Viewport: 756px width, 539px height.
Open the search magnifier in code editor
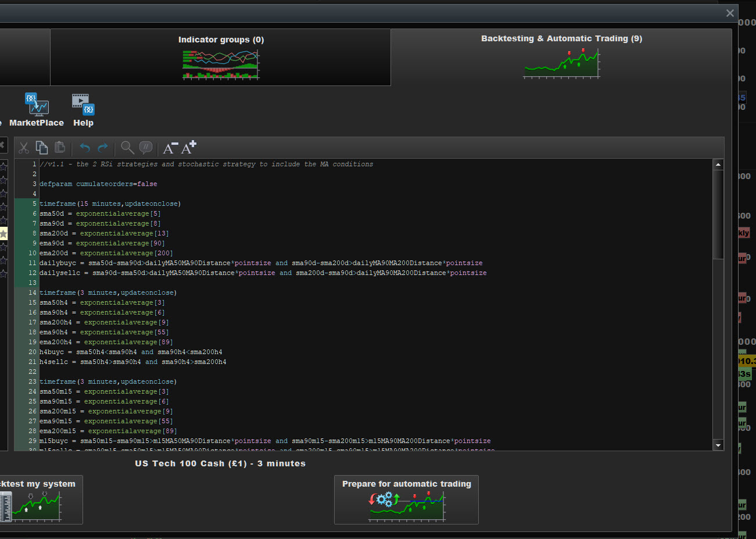tap(127, 148)
